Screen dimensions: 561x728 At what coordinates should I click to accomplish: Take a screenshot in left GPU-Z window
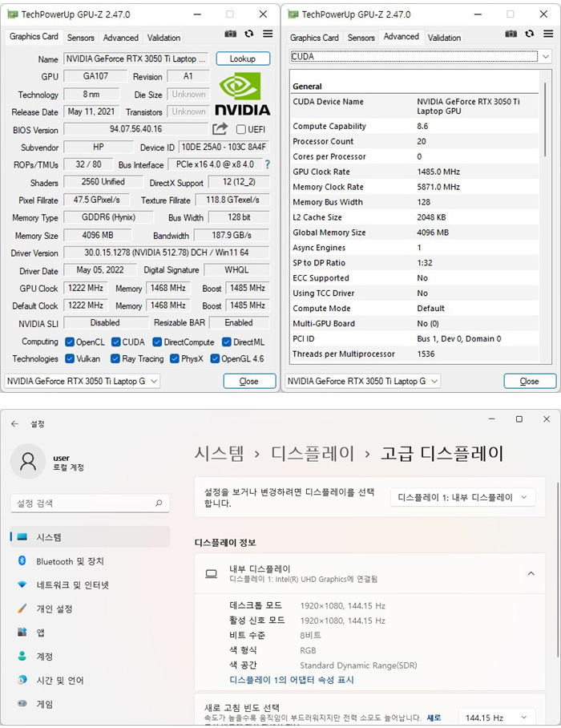point(230,34)
